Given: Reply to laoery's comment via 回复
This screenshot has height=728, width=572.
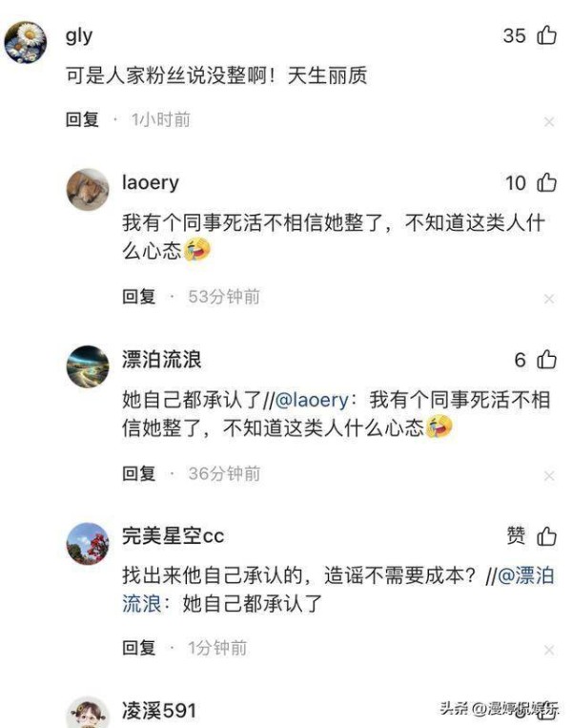Looking at the screenshot, I should coord(138,297).
